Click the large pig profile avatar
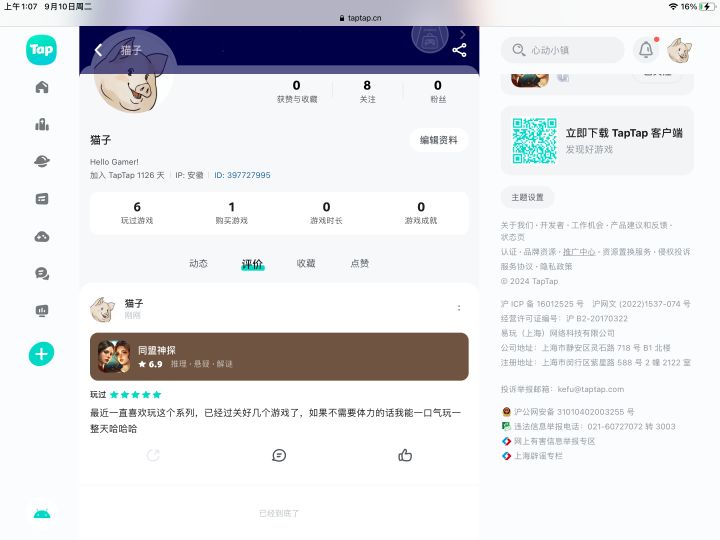Viewport: 720px width, 540px height. [132, 74]
